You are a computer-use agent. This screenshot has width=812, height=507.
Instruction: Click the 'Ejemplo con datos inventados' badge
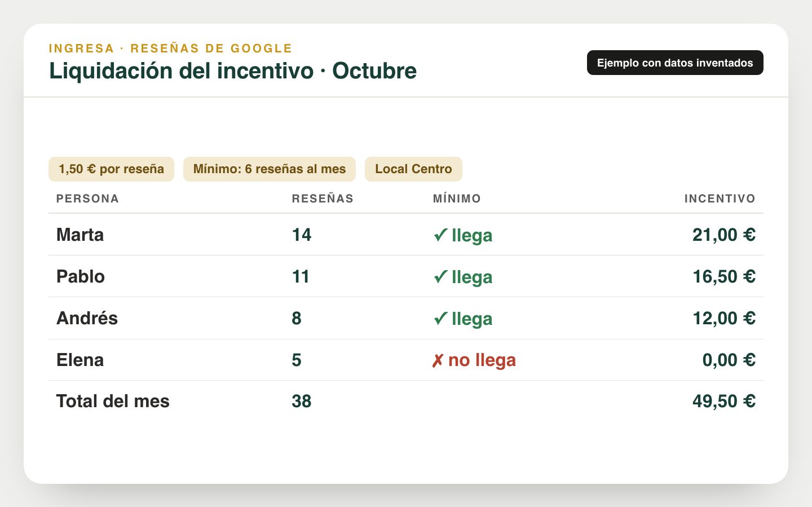(x=675, y=63)
